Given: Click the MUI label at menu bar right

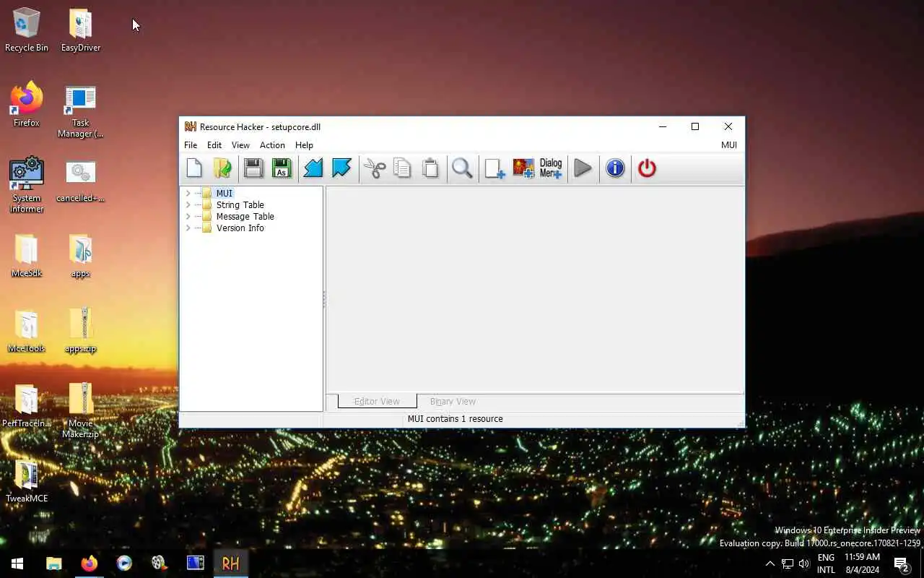Looking at the screenshot, I should [x=729, y=145].
